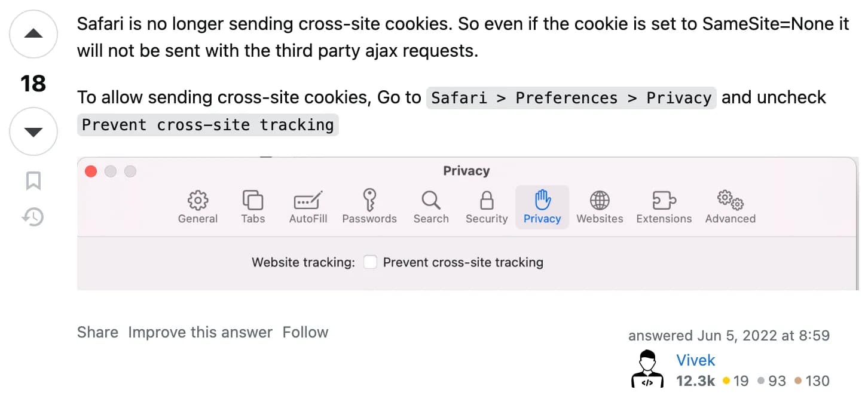Check the Prevent cross-site tracking checkbox

coord(370,262)
